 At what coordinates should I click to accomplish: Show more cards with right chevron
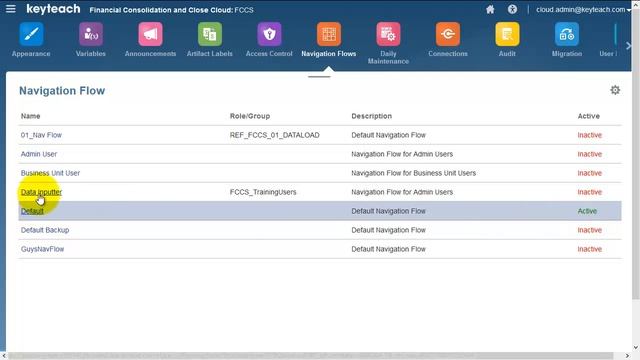tap(628, 46)
